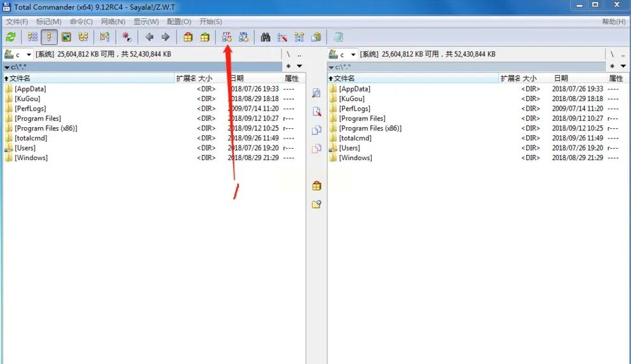The image size is (631, 364).
Task: Click the left panel root backslash button
Action: 288,54
